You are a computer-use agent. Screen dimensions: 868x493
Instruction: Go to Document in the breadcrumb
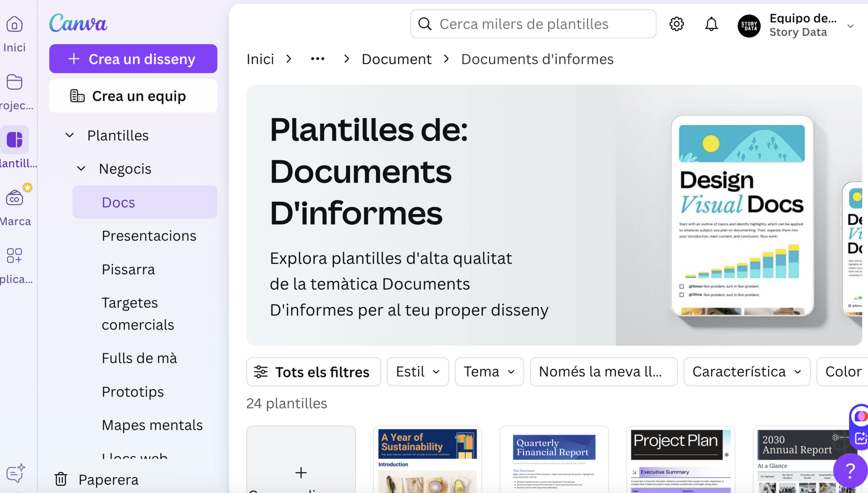[x=397, y=59]
